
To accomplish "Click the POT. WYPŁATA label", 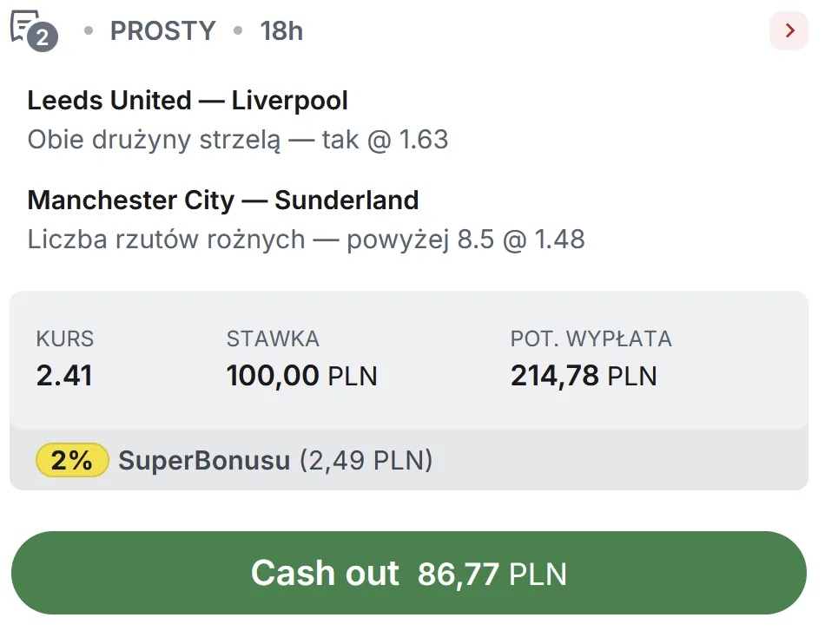I will pos(591,338).
